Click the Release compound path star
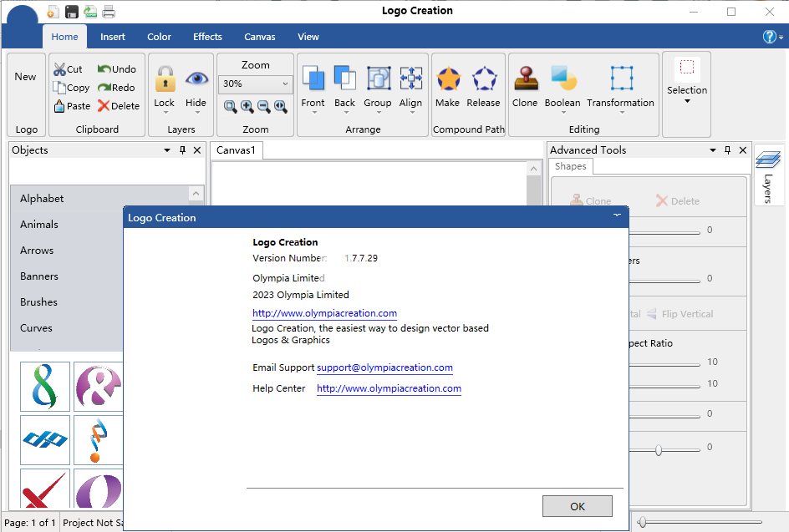 pyautogui.click(x=484, y=79)
